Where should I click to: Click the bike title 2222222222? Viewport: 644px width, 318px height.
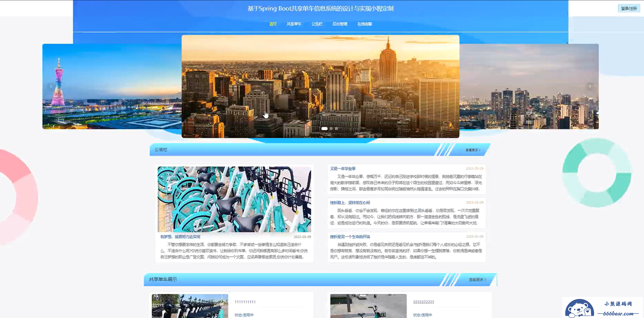(x=424, y=302)
